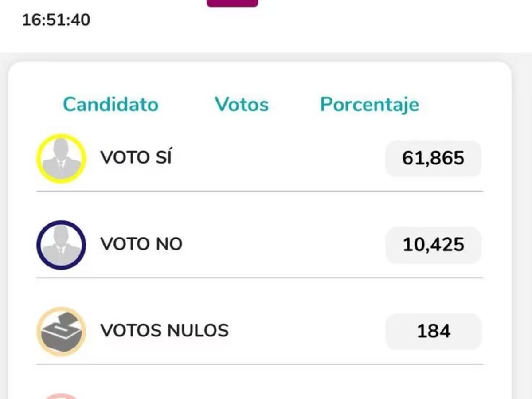Click the 10,425 vote count badge
Image resolution: width=532 pixels, height=399 pixels.
pyautogui.click(x=433, y=245)
